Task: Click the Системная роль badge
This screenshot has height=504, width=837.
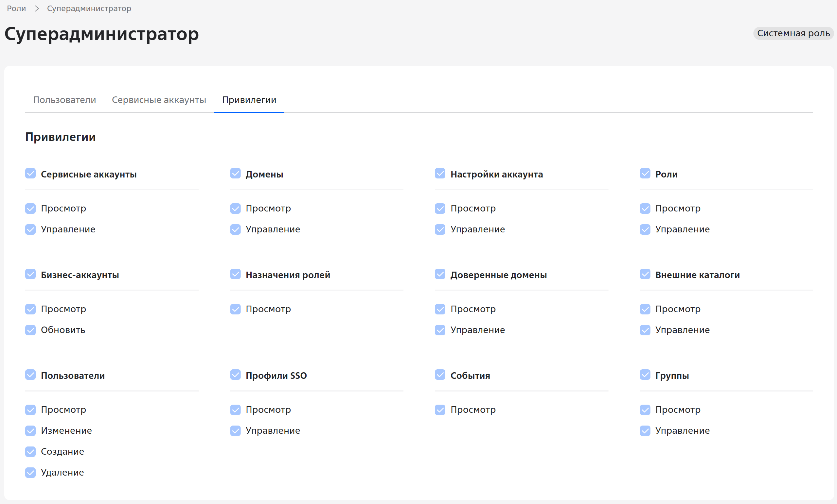Action: [793, 33]
